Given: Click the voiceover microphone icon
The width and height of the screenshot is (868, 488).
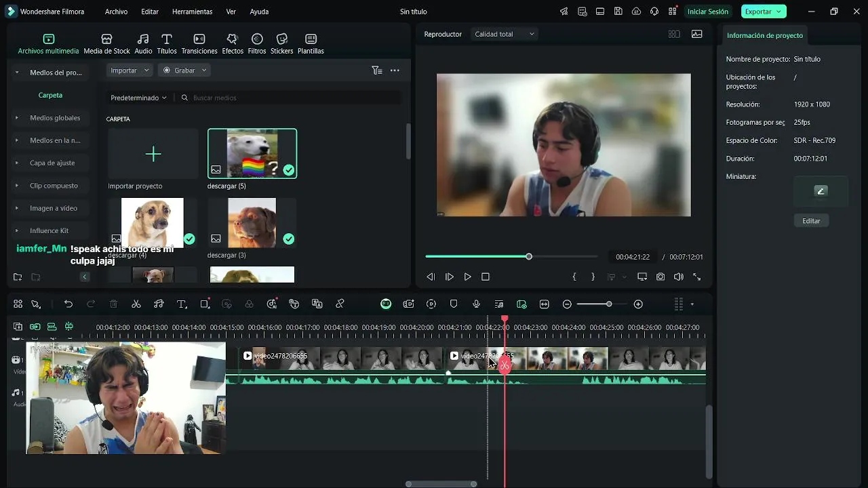Looking at the screenshot, I should (476, 304).
